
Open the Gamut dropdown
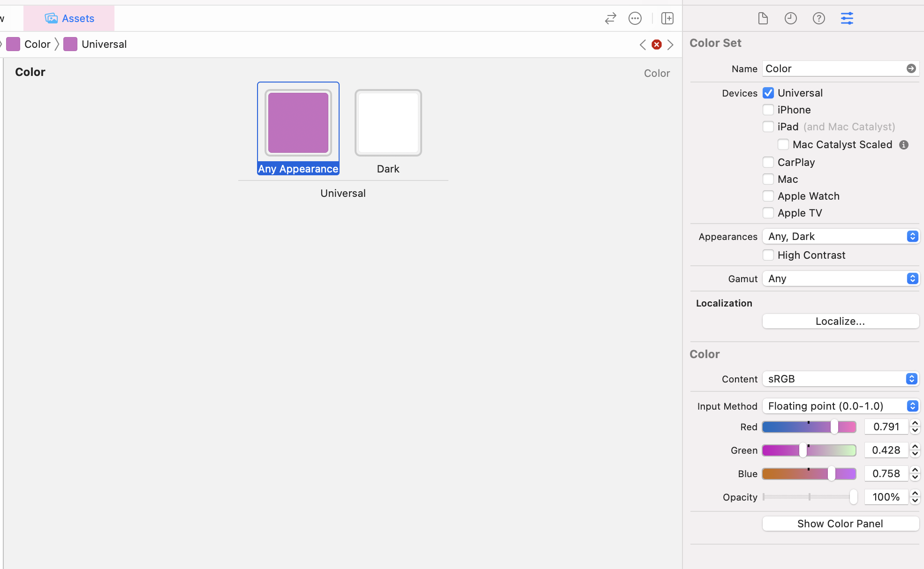pyautogui.click(x=841, y=278)
